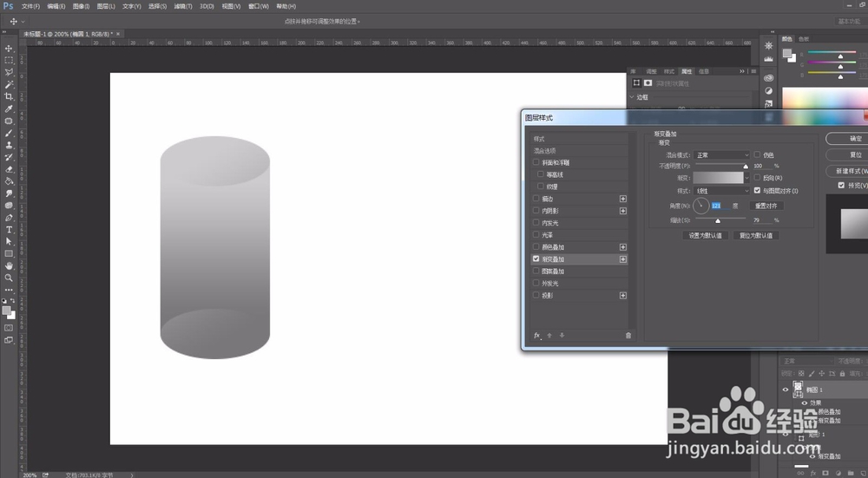Collapse the 边框 section in Properties panel

coord(632,97)
